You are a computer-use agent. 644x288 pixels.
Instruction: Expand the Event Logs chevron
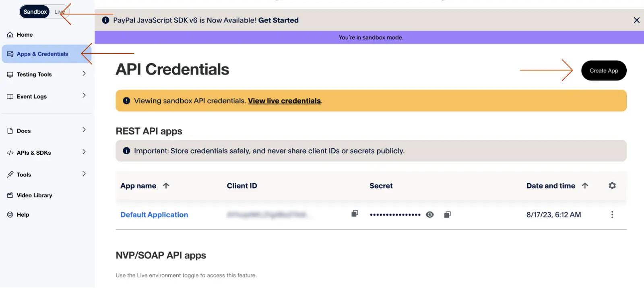pos(84,95)
